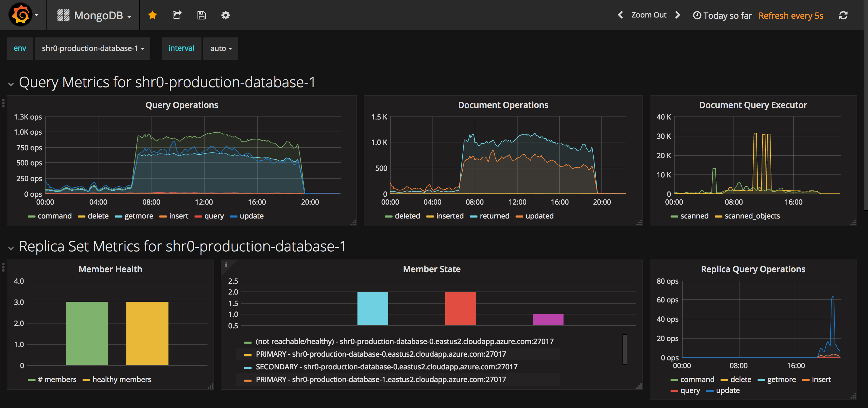Click the share dashboard icon
The image size is (868, 408).
pyautogui.click(x=177, y=15)
